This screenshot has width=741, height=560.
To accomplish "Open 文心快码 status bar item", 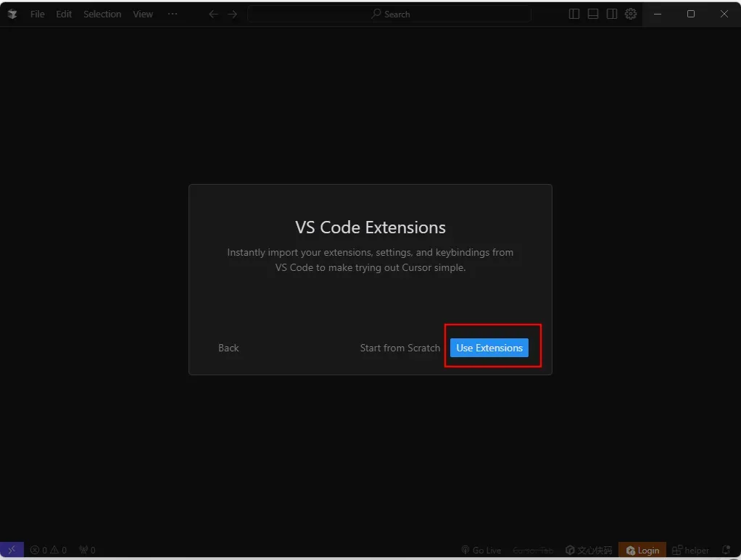I will 589,550.
